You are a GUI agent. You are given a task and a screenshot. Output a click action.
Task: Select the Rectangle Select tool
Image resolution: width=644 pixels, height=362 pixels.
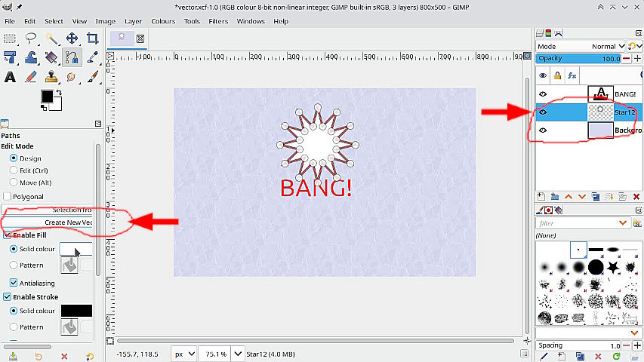10,38
